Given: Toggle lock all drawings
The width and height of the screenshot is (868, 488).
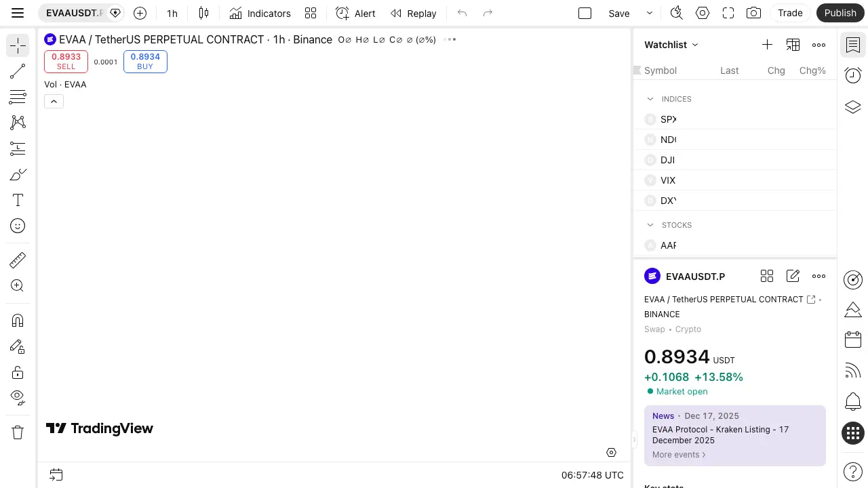Looking at the screenshot, I should pos(18,372).
